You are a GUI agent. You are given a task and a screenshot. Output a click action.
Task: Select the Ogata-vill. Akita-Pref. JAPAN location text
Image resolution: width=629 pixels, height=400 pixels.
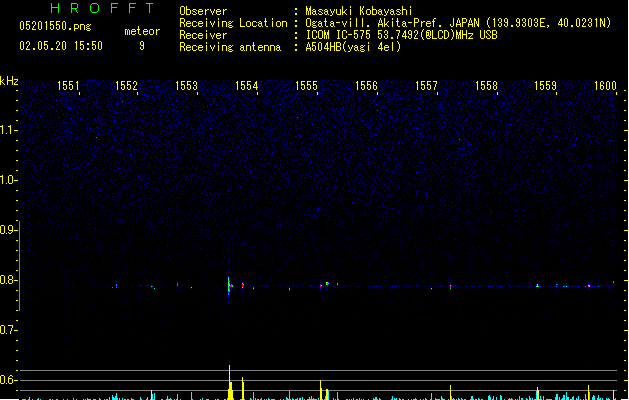tap(458, 23)
